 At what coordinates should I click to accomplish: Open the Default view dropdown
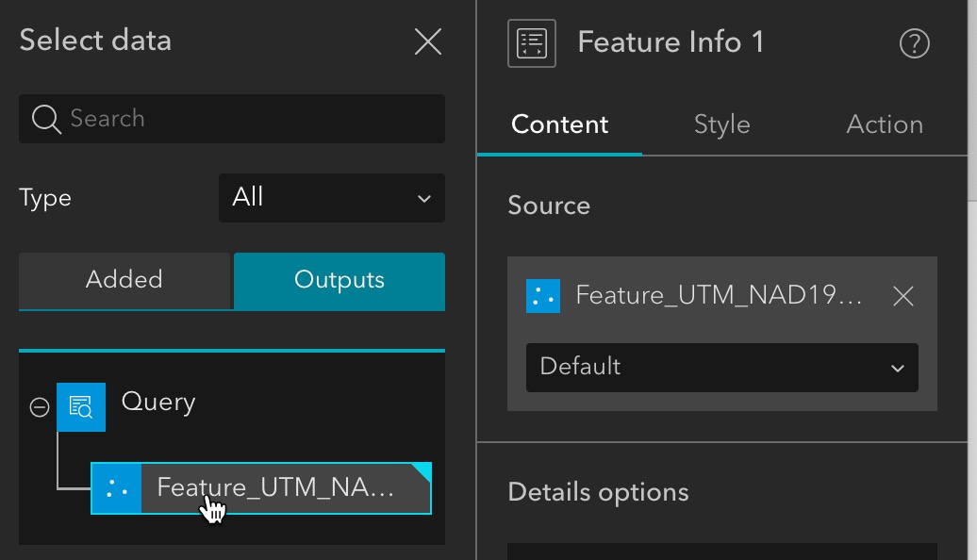click(721, 367)
